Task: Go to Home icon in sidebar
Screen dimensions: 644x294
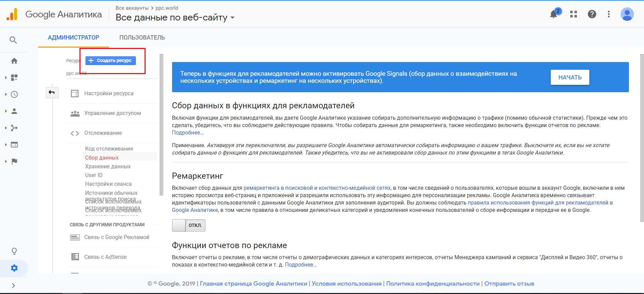Action: coord(14,61)
